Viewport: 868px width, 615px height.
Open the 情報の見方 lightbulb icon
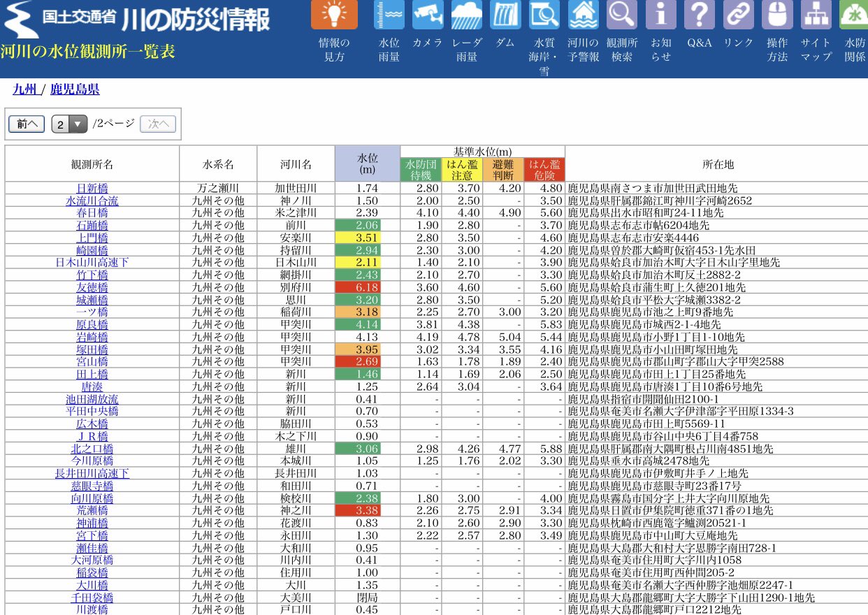[336, 14]
